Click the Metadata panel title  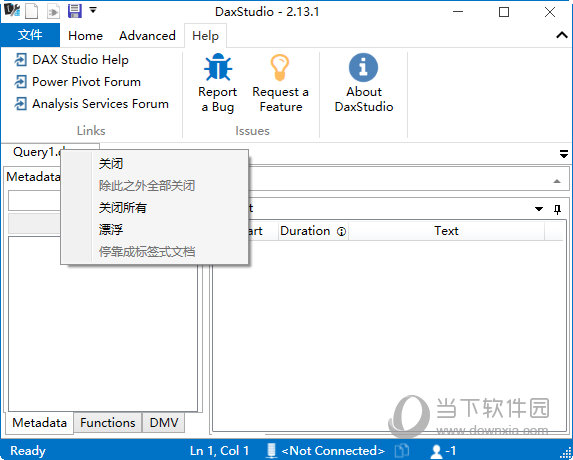click(33, 177)
